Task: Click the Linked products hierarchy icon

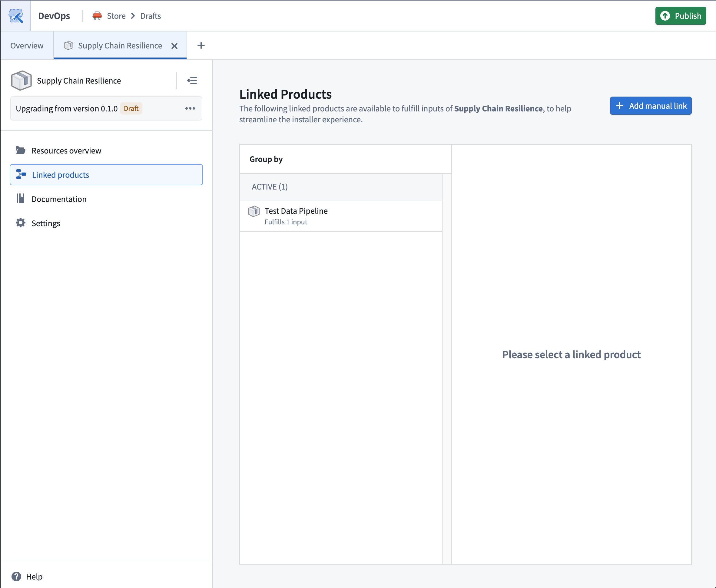Action: tap(21, 174)
